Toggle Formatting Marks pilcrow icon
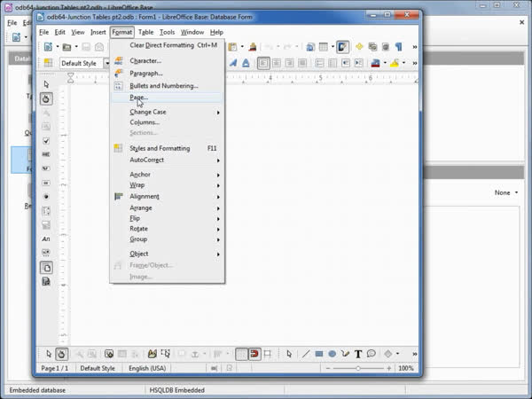 [x=399, y=47]
